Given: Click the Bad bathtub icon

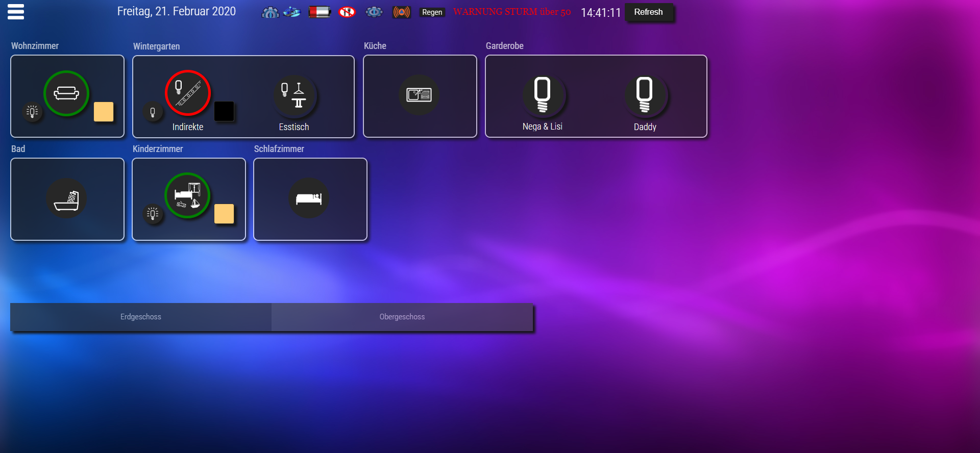Looking at the screenshot, I should (x=66, y=198).
